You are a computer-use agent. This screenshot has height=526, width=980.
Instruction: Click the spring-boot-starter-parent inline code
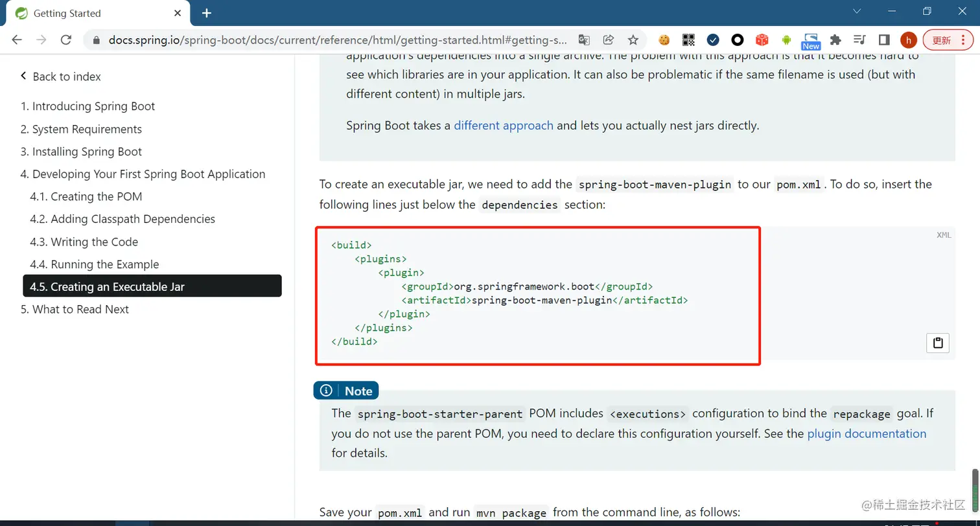[440, 414]
